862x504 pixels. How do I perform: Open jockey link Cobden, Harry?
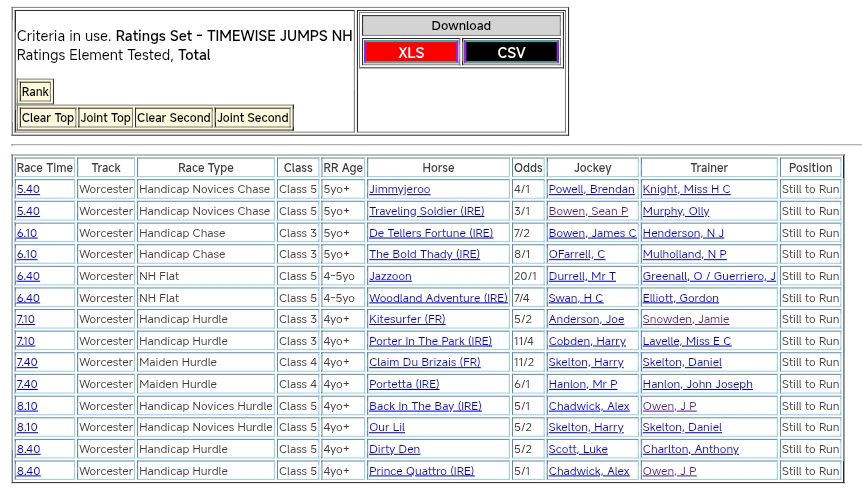point(587,341)
